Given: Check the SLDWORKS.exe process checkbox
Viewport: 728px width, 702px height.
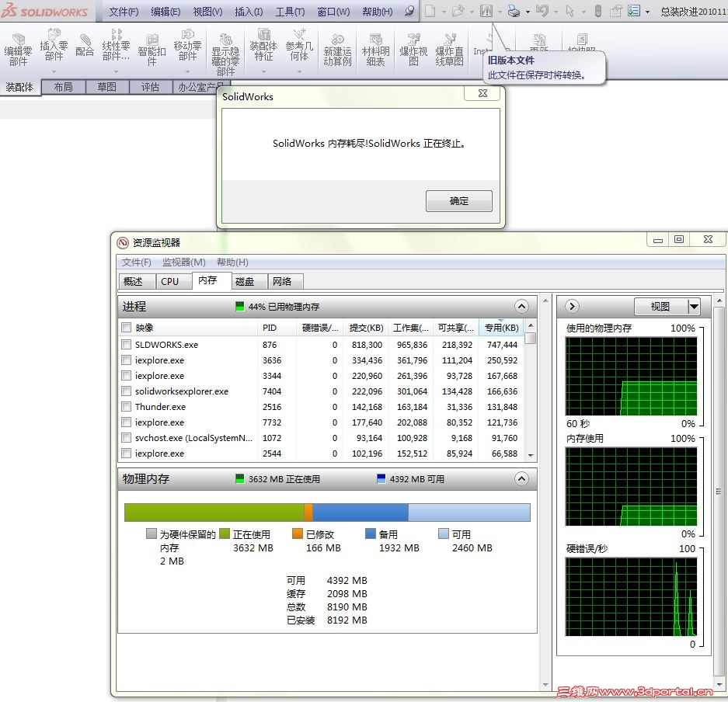Looking at the screenshot, I should coord(126,344).
